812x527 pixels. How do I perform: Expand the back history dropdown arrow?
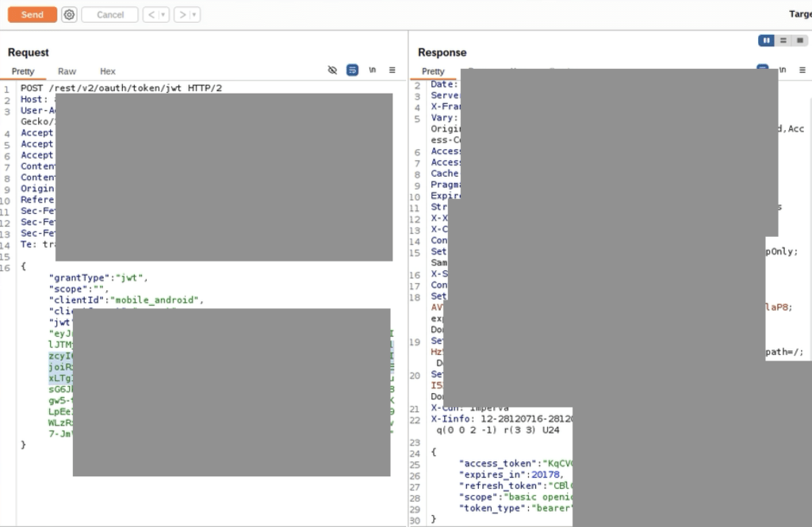pyautogui.click(x=163, y=14)
